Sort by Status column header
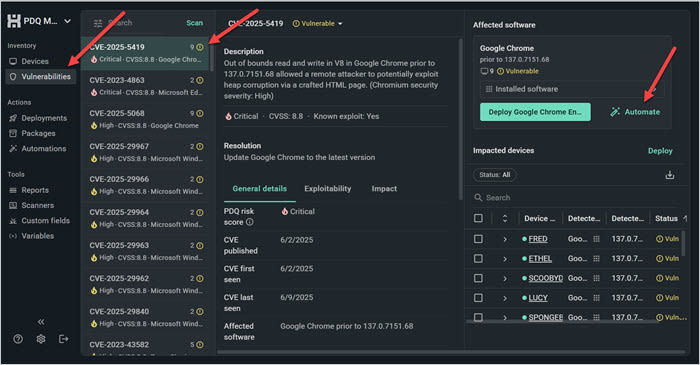700x365 pixels. (667, 218)
